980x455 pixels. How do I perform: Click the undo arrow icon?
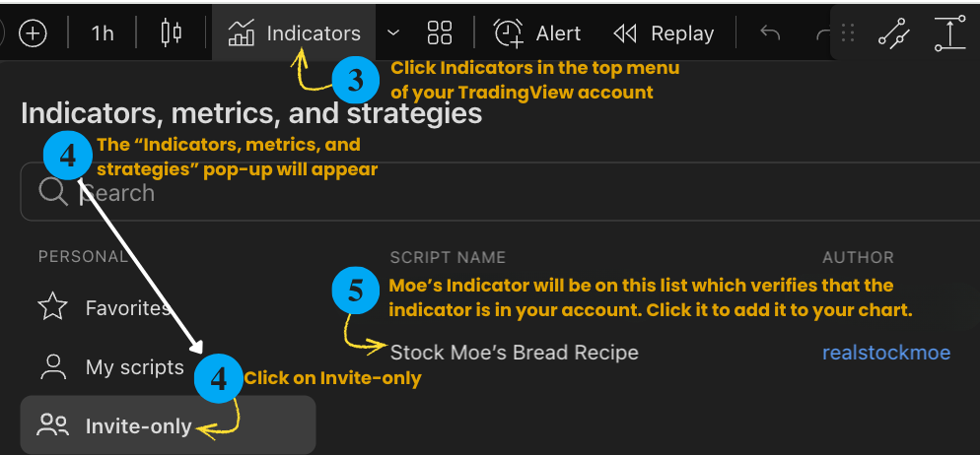(770, 33)
